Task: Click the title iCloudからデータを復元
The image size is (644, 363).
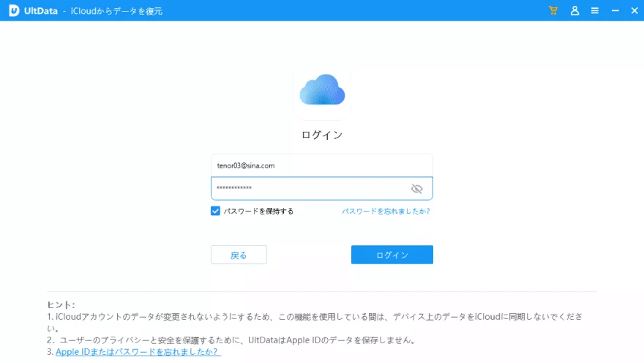Action: [116, 11]
